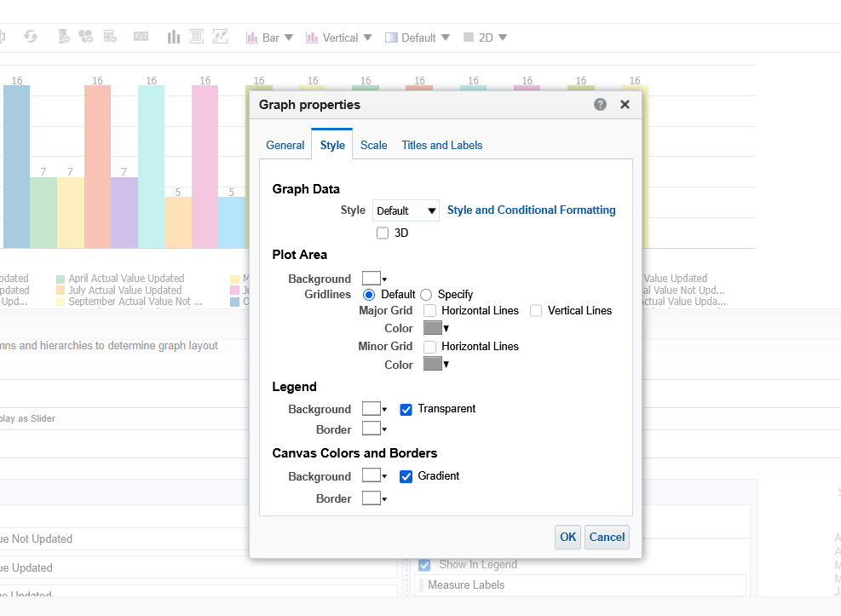Open the Titles and Labels tab
The width and height of the screenshot is (841, 616).
point(442,146)
